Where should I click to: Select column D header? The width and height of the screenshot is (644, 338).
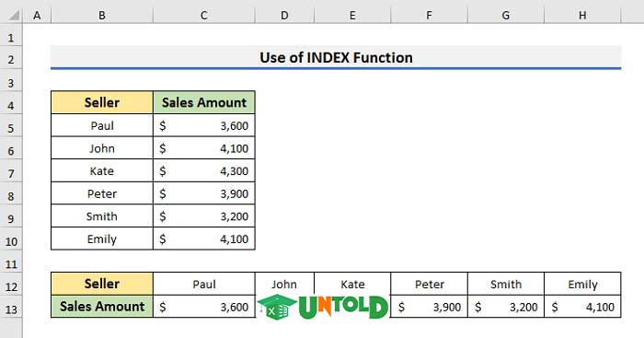click(284, 16)
